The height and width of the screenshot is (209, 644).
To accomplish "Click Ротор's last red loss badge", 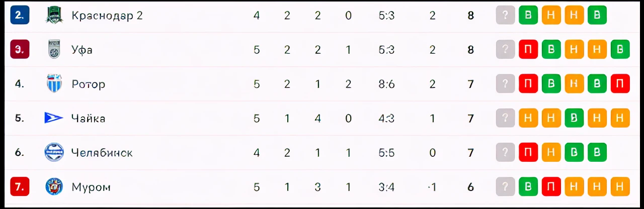I will click(620, 84).
